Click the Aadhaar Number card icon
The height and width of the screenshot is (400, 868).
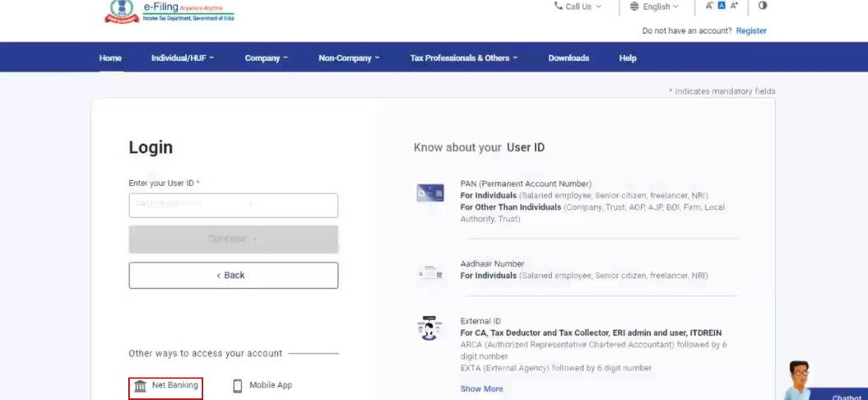coord(430,273)
